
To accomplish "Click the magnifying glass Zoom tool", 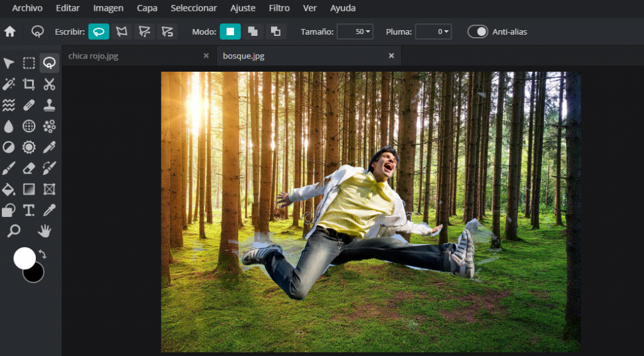I will [x=13, y=231].
